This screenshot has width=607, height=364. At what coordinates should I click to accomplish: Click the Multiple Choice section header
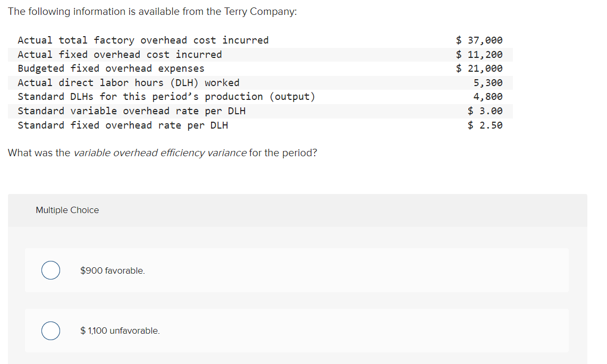click(67, 210)
